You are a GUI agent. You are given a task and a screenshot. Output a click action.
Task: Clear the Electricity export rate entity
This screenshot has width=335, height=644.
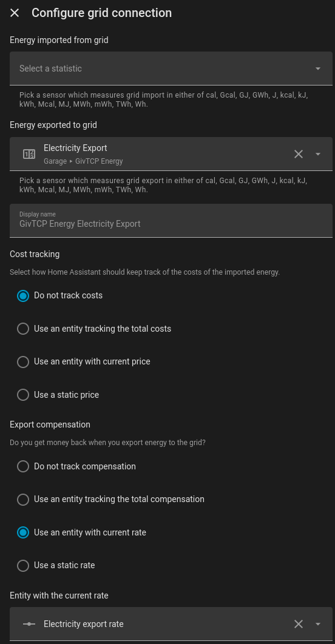click(299, 624)
